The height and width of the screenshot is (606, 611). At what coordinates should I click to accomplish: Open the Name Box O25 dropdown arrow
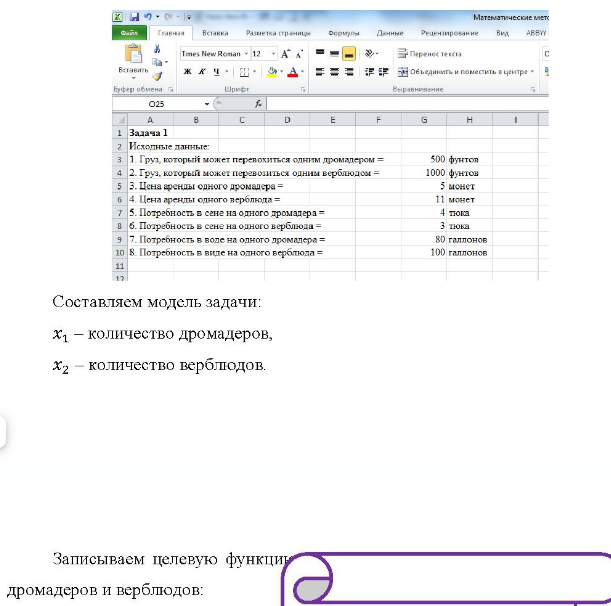(207, 104)
